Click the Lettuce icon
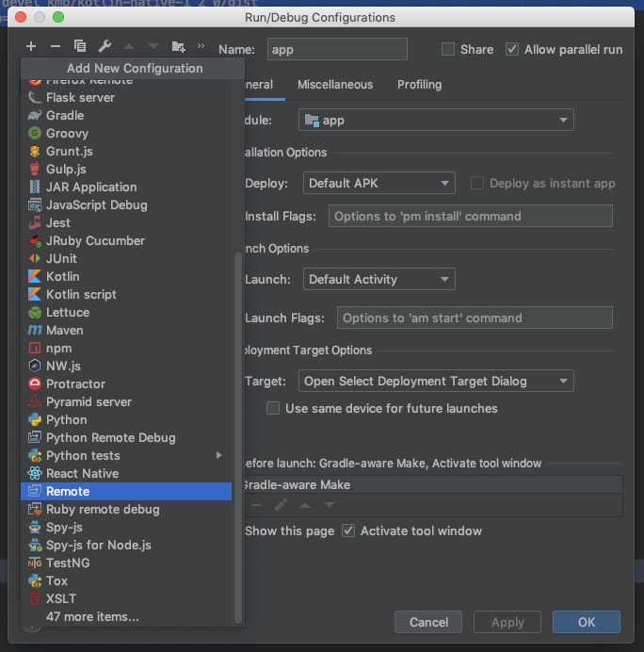Viewport: 644px width, 652px height. coord(35,312)
